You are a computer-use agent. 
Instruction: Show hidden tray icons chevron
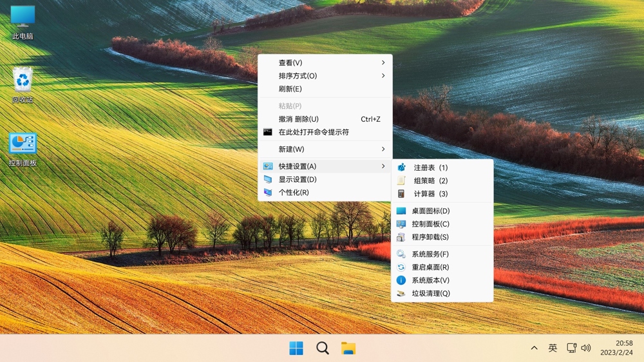(534, 348)
